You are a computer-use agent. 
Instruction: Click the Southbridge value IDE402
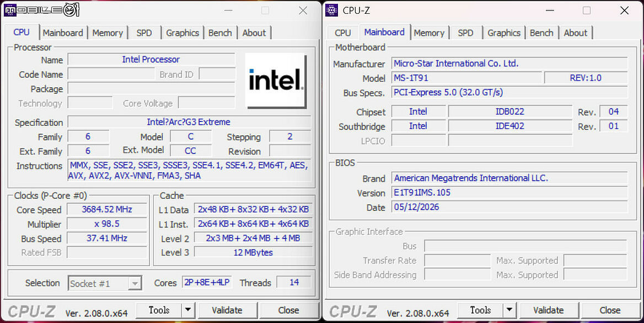tap(510, 126)
